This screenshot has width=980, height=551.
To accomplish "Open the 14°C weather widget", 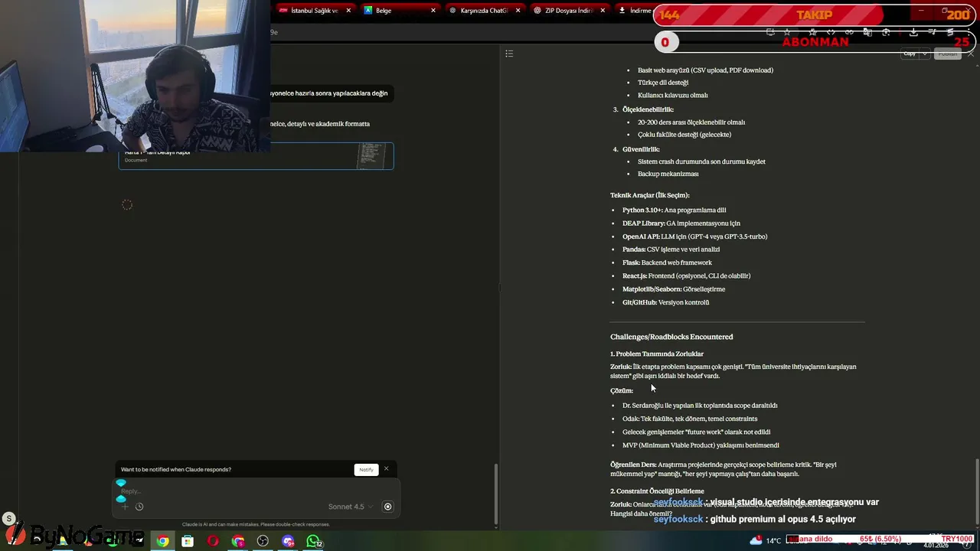I will 765,540.
